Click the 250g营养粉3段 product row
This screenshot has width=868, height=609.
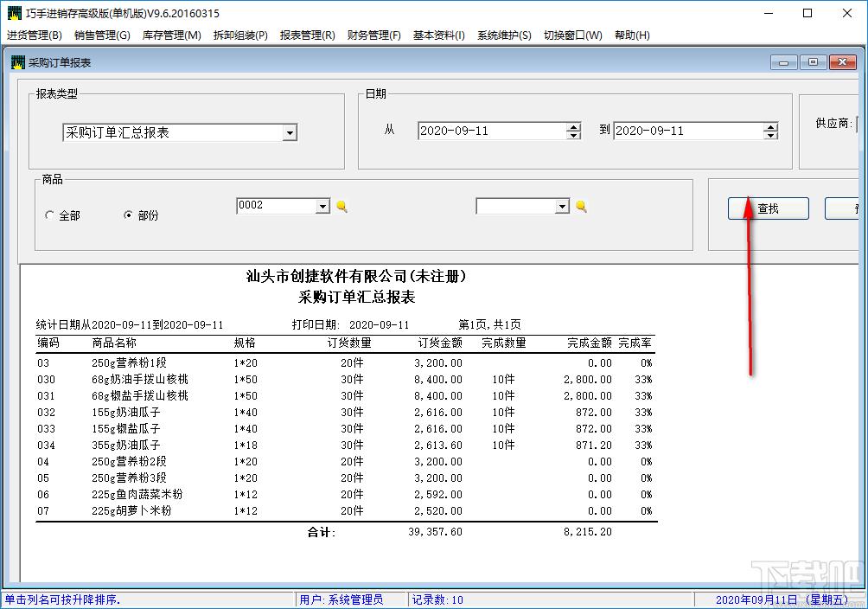tap(345, 478)
